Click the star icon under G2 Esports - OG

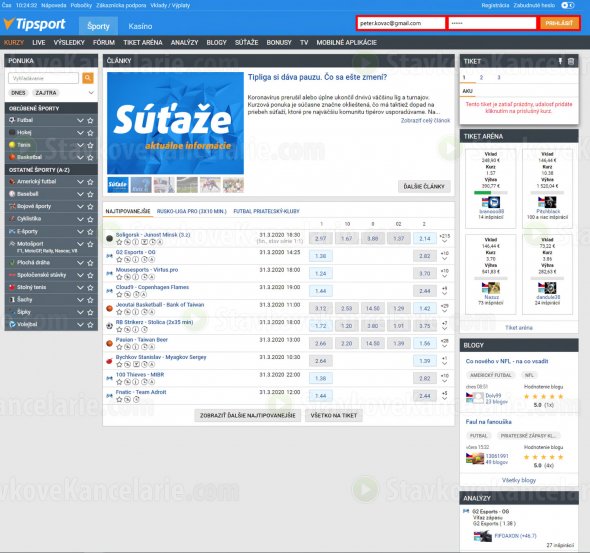[119, 260]
